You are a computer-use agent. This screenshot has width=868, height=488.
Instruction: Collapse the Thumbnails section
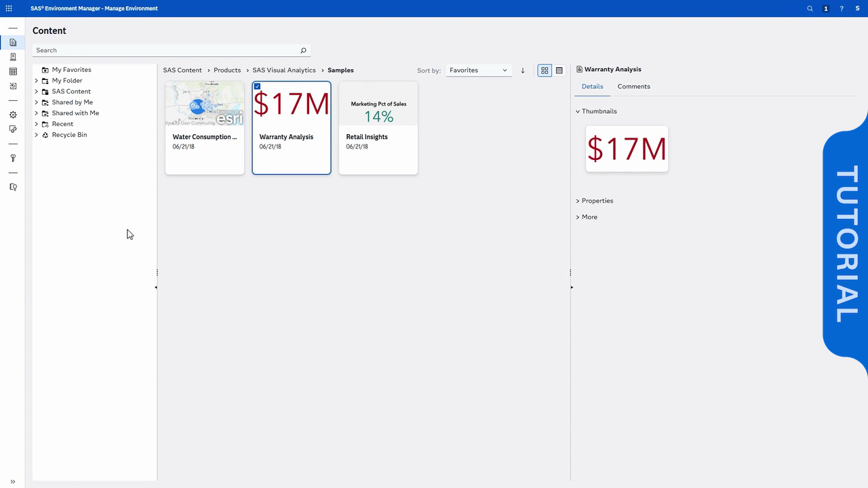(578, 111)
